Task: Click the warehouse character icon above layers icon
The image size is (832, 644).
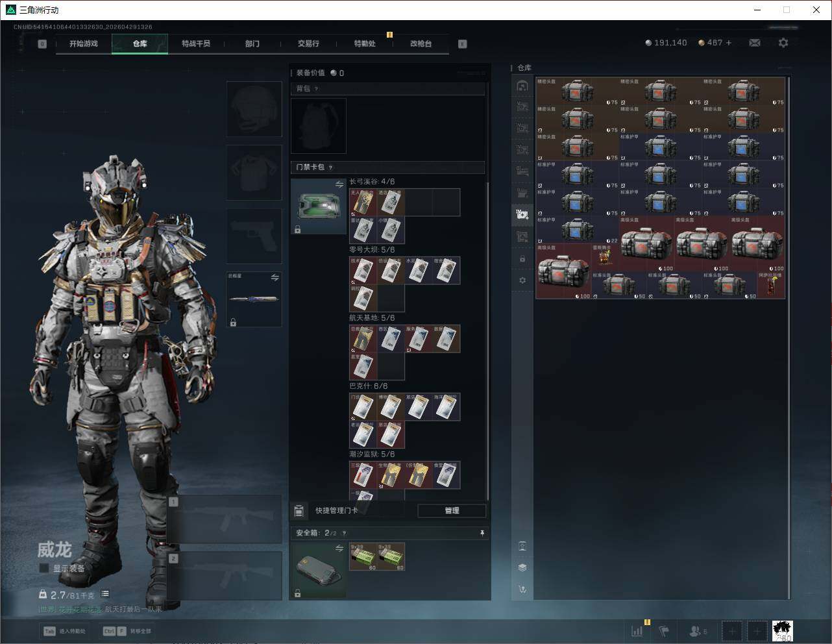Action: (x=522, y=546)
